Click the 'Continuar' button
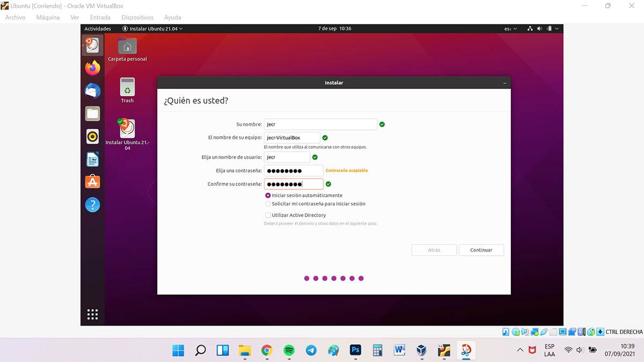The width and height of the screenshot is (644, 362). click(481, 250)
